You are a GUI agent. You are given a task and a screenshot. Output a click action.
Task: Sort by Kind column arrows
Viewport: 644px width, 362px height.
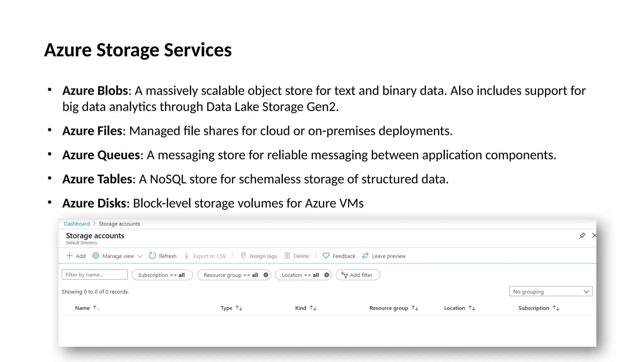(x=313, y=308)
